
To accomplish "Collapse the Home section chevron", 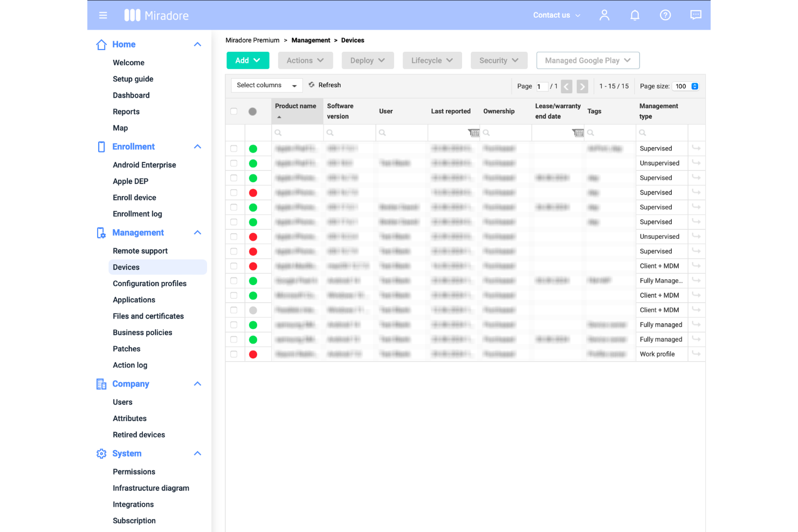I will click(x=197, y=45).
